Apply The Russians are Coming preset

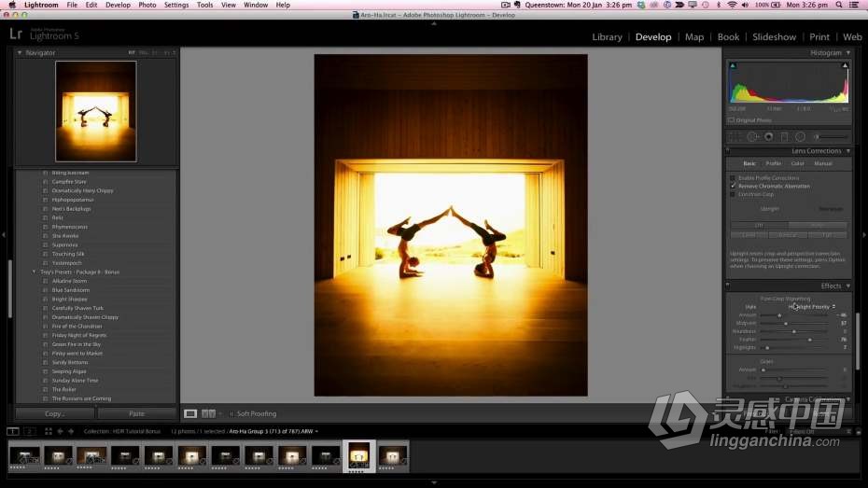(81, 398)
